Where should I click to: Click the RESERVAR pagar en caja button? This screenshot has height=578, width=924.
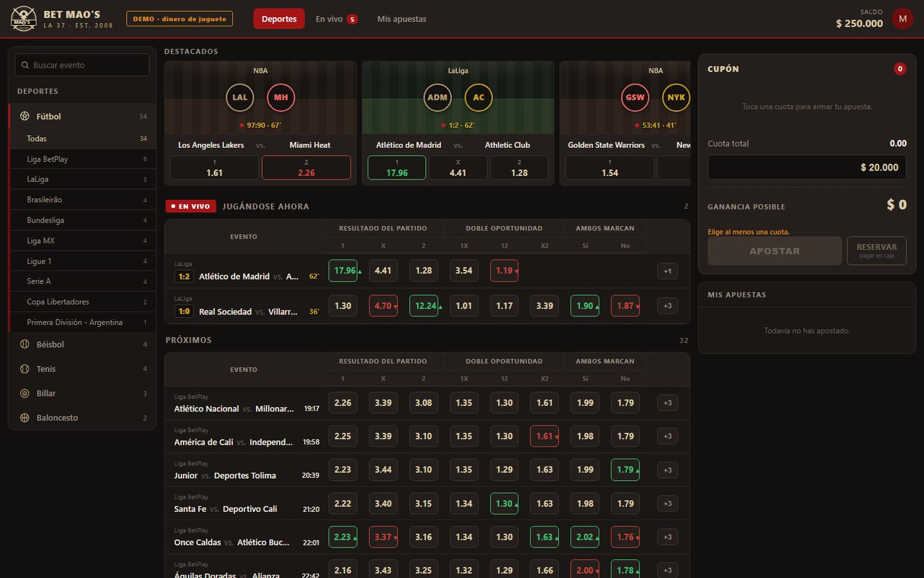tap(876, 251)
